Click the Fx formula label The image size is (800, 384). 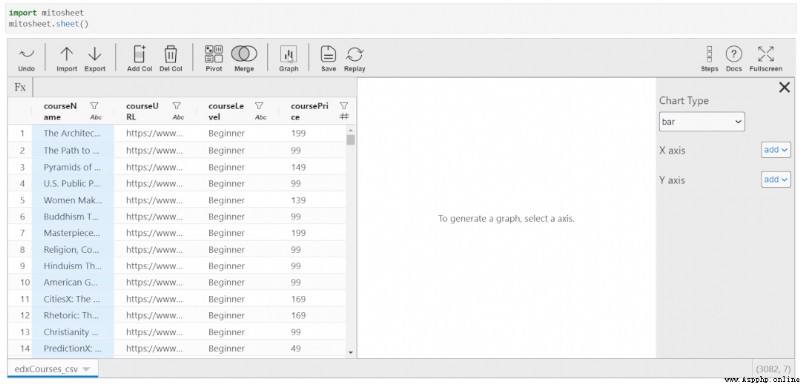click(x=20, y=87)
